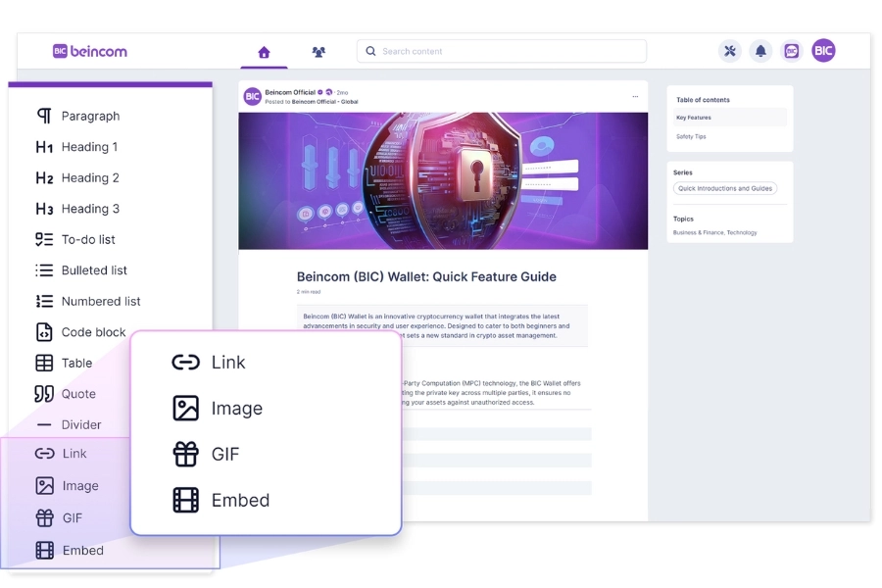Click the "Table of contents" heading
Viewport: 882px width, 588px height.
click(703, 100)
